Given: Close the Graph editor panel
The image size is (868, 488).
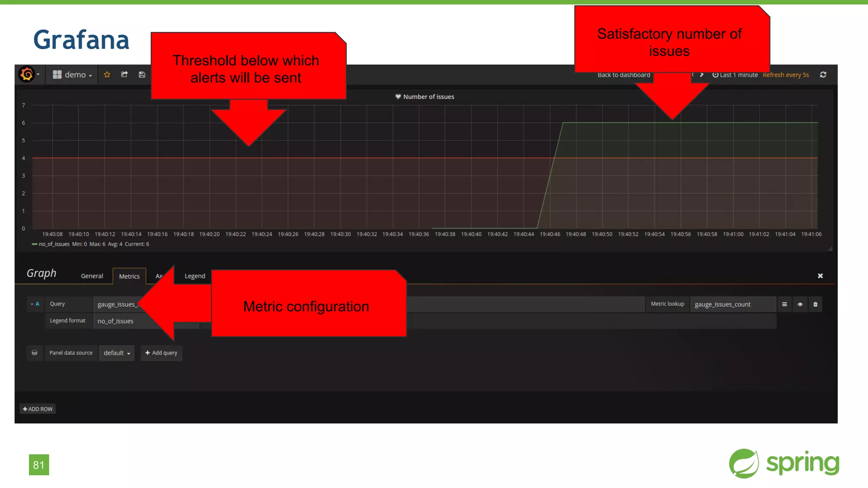Looking at the screenshot, I should coord(820,276).
